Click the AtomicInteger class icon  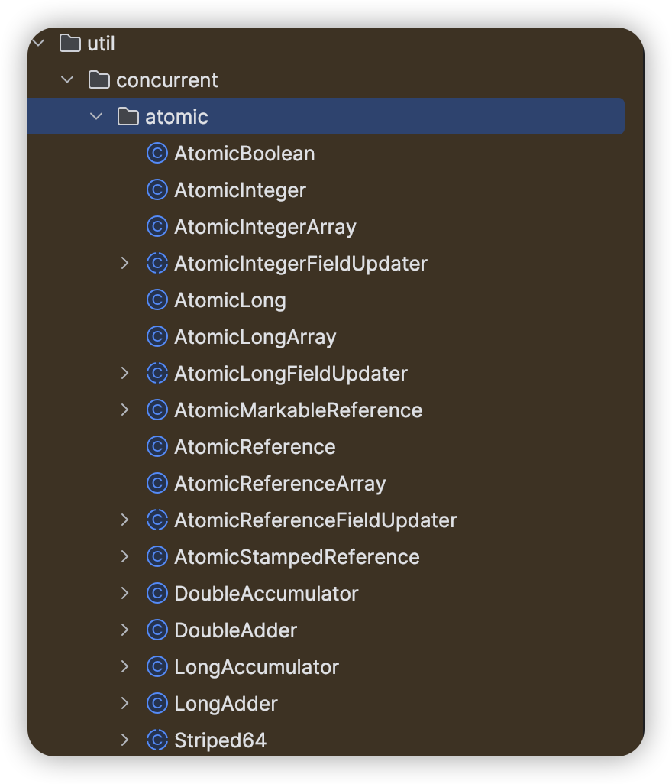[x=157, y=190]
